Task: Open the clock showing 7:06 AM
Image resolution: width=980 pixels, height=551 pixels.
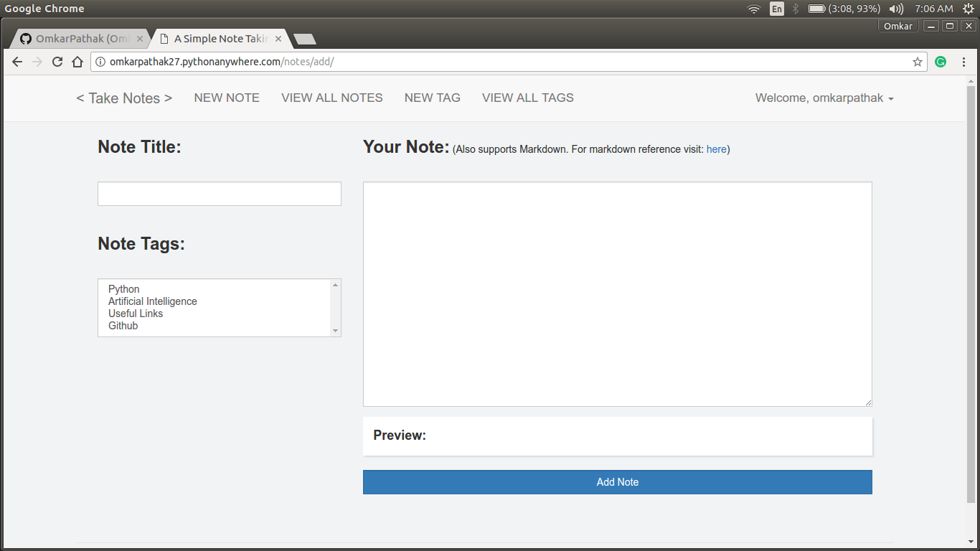Action: [933, 9]
